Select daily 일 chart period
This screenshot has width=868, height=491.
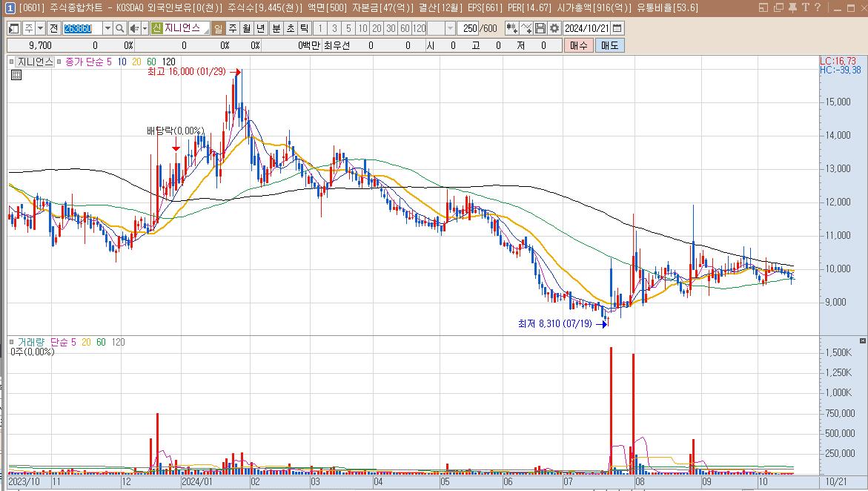tap(218, 28)
